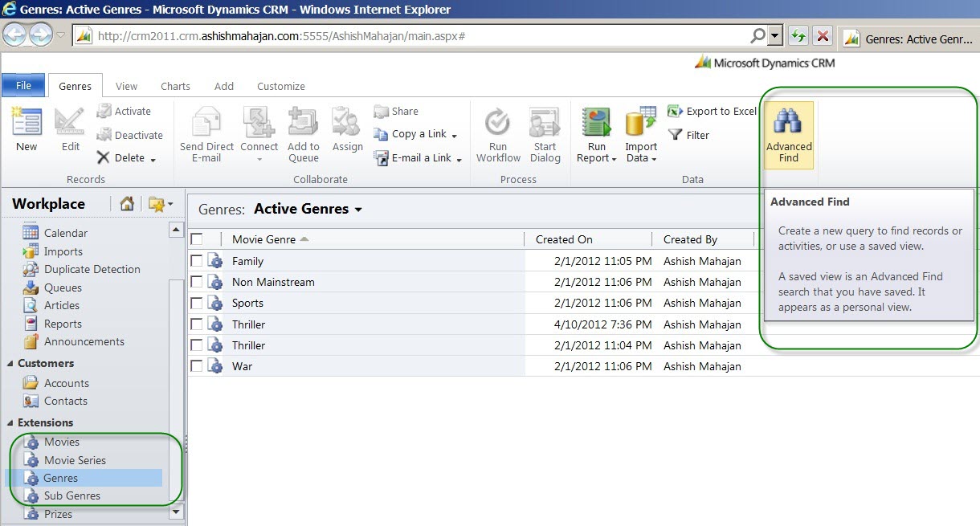Click Start Dialog icon
980x526 pixels.
click(x=545, y=122)
